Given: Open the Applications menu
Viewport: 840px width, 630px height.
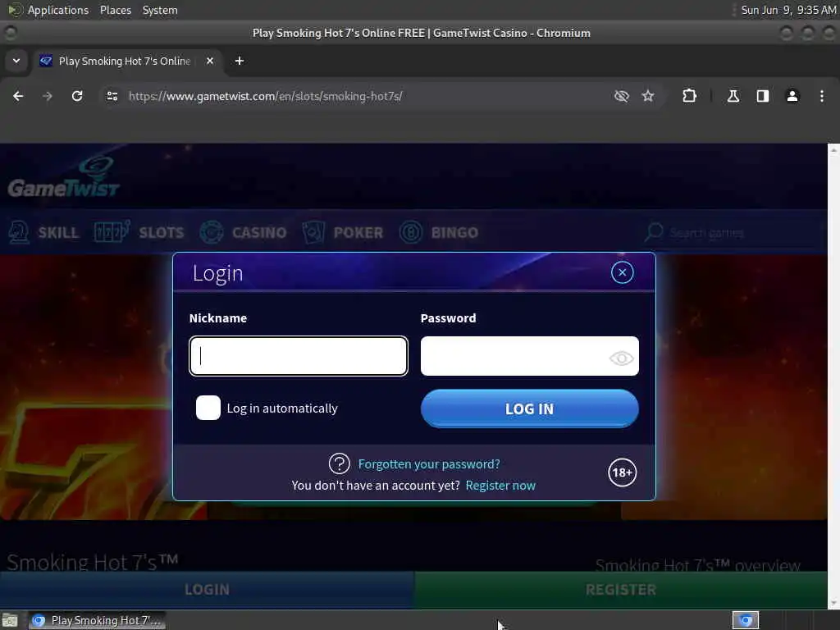Looking at the screenshot, I should pyautogui.click(x=58, y=10).
